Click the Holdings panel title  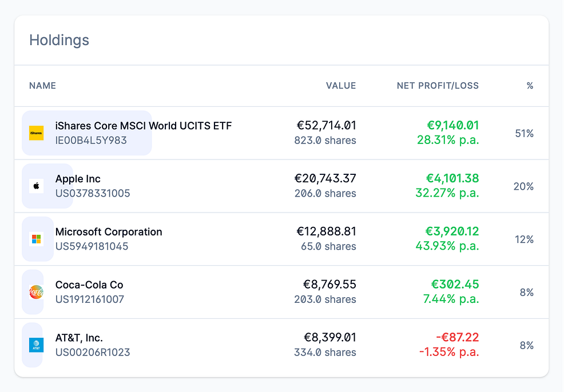(59, 41)
